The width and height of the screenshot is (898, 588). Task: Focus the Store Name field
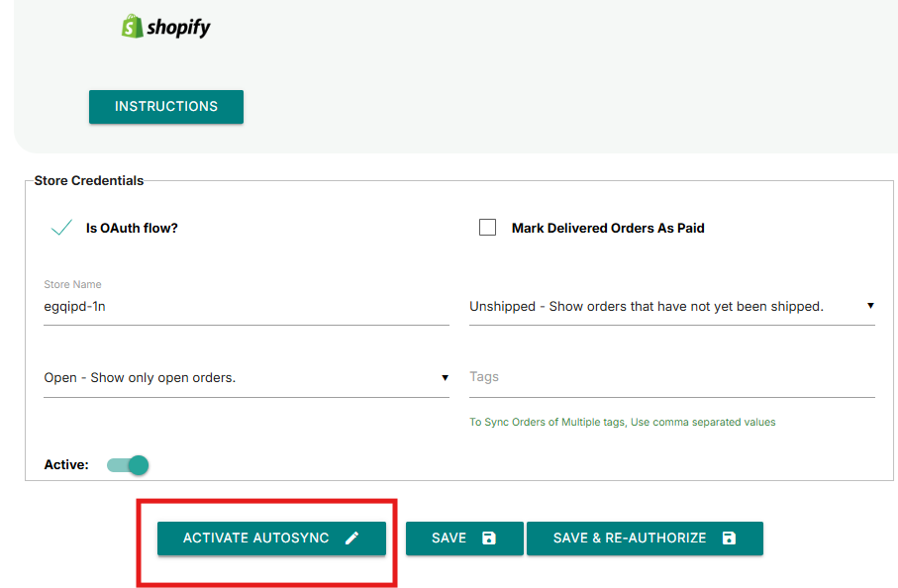pyautogui.click(x=246, y=307)
